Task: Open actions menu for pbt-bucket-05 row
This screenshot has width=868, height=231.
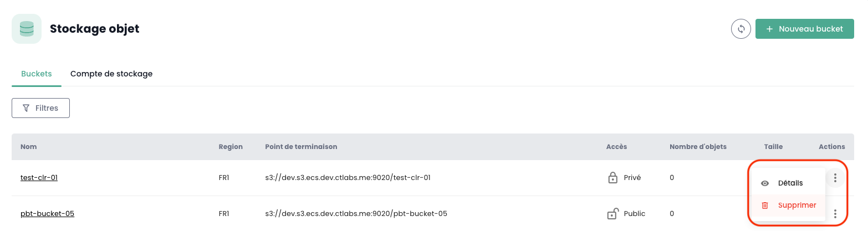Action: click(835, 213)
